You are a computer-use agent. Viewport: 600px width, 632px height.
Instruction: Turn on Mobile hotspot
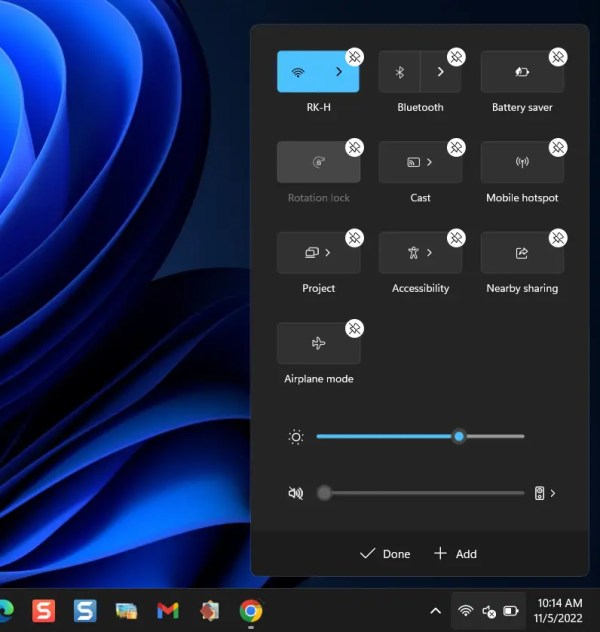click(522, 163)
